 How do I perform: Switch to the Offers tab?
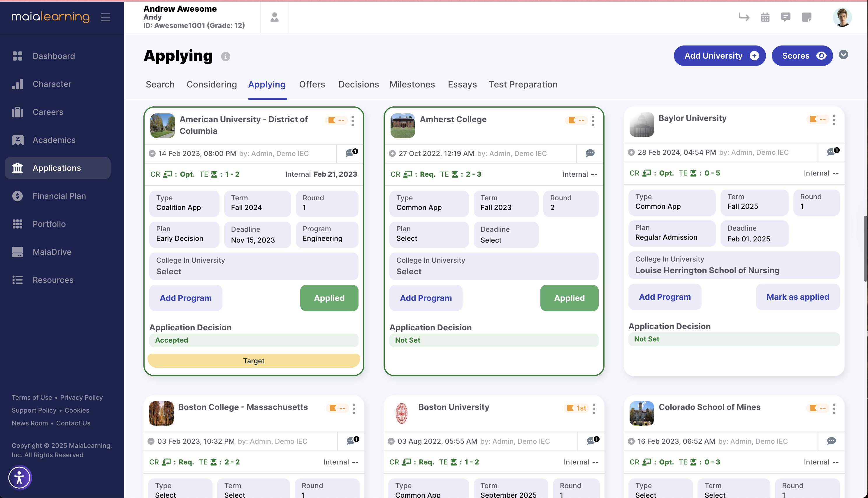tap(312, 85)
